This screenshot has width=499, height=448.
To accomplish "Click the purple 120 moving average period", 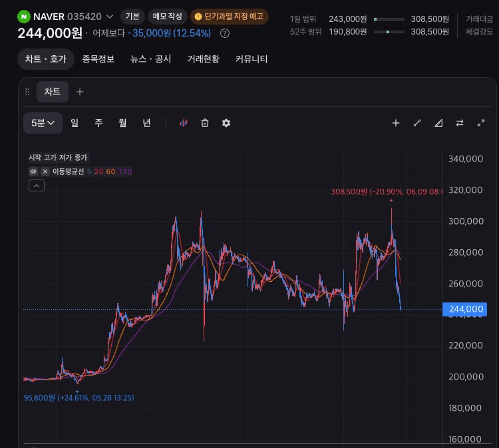I will (125, 171).
